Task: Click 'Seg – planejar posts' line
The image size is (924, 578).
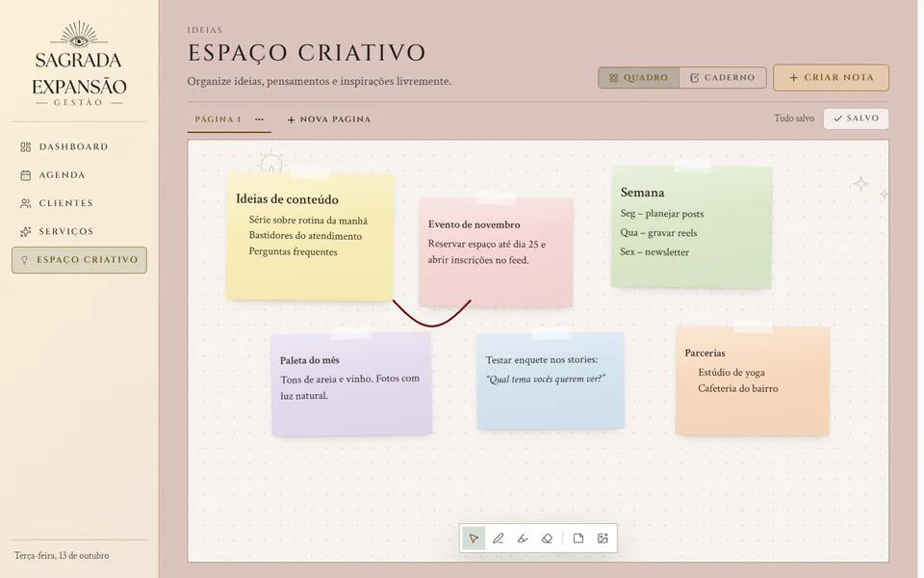Action: click(x=662, y=214)
